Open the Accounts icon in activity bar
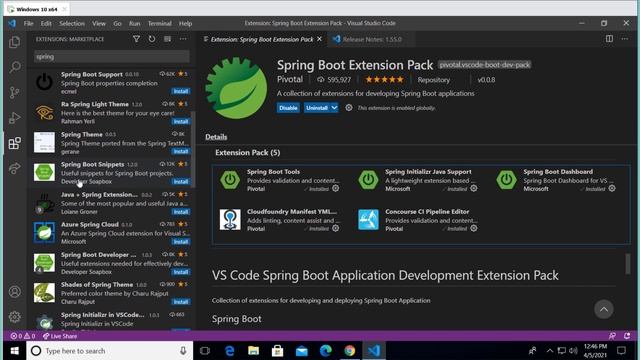Image resolution: width=640 pixels, height=360 pixels. pyautogui.click(x=15, y=292)
